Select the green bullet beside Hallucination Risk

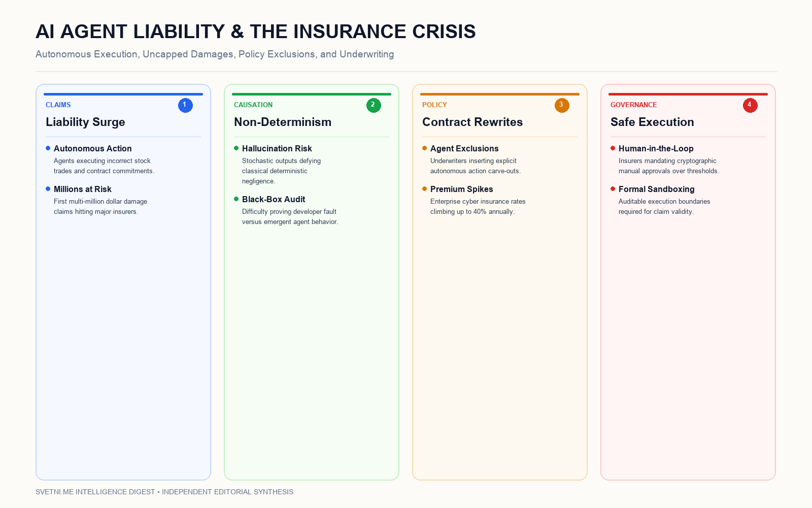pos(236,148)
